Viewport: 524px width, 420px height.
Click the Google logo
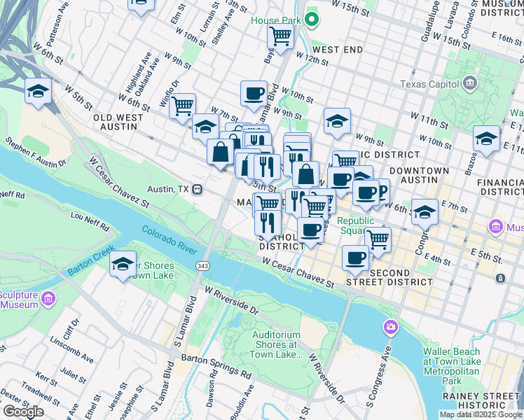tap(23, 412)
